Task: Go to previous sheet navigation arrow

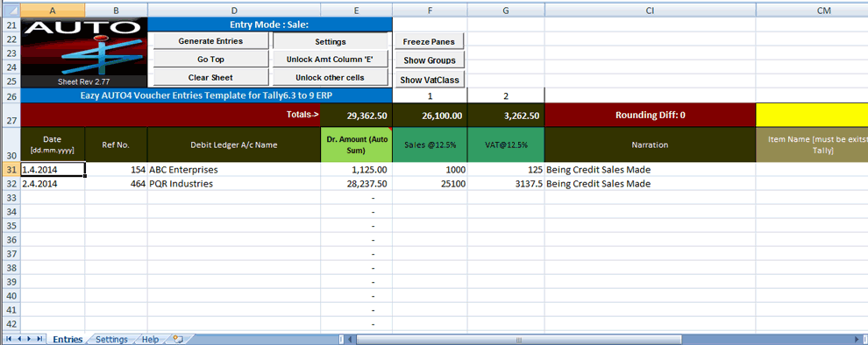Action: [x=18, y=339]
